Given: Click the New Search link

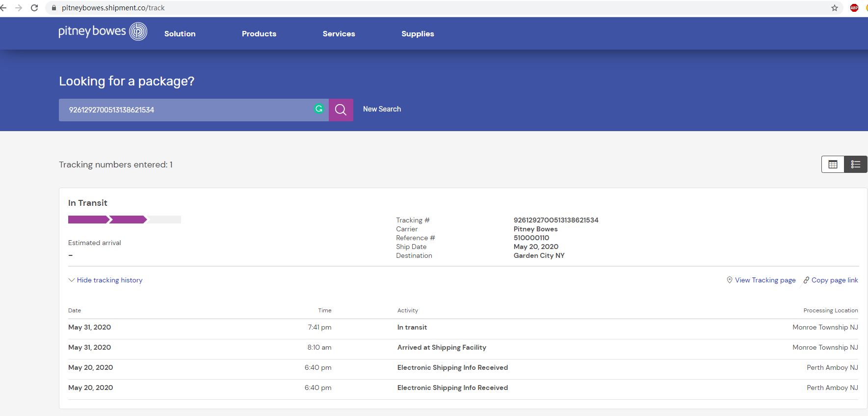Looking at the screenshot, I should (x=382, y=109).
